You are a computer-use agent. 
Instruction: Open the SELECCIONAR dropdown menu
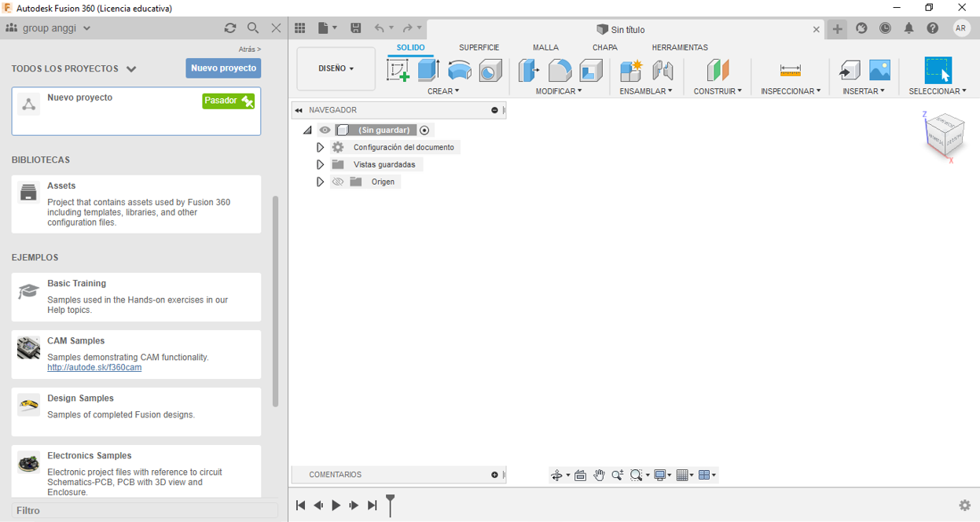(x=938, y=91)
